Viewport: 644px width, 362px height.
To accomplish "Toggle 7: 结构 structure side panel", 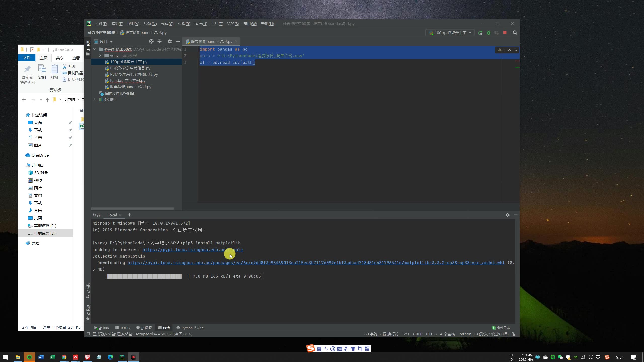I will pyautogui.click(x=88, y=290).
